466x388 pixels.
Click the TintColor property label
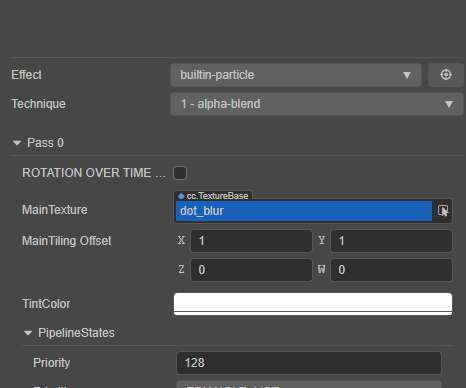pos(46,304)
